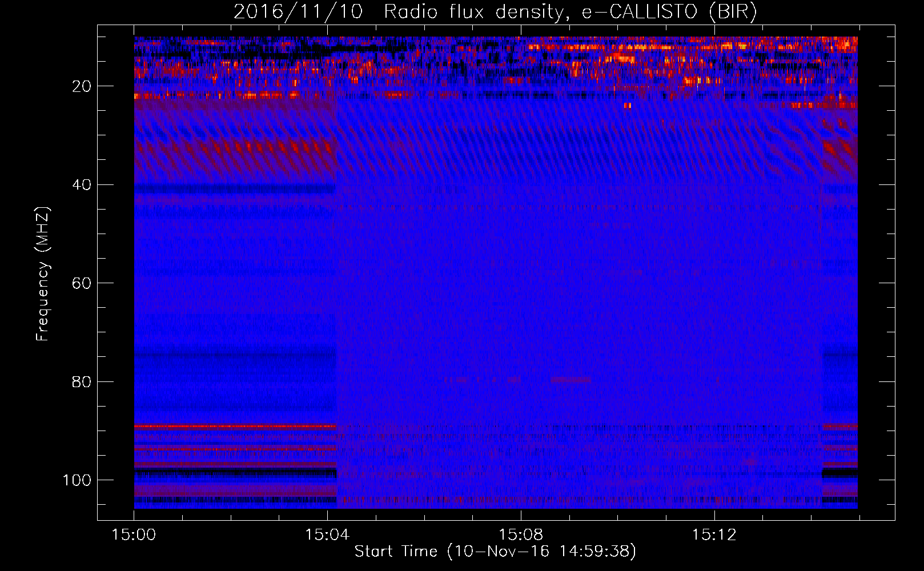
Task: Click the 'Start Time (10-Nov-16 14:59:38)' label
Action: tap(495, 552)
